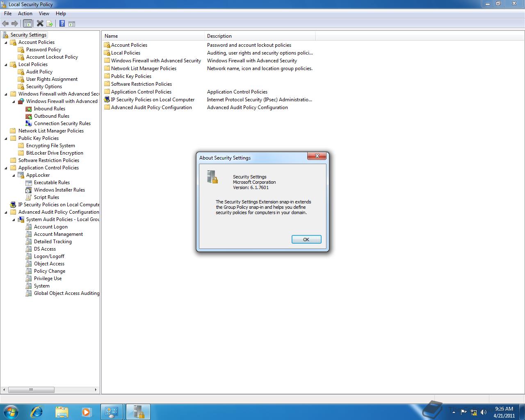Click Windows Firewall node icon in tree

pyautogui.click(x=21, y=101)
